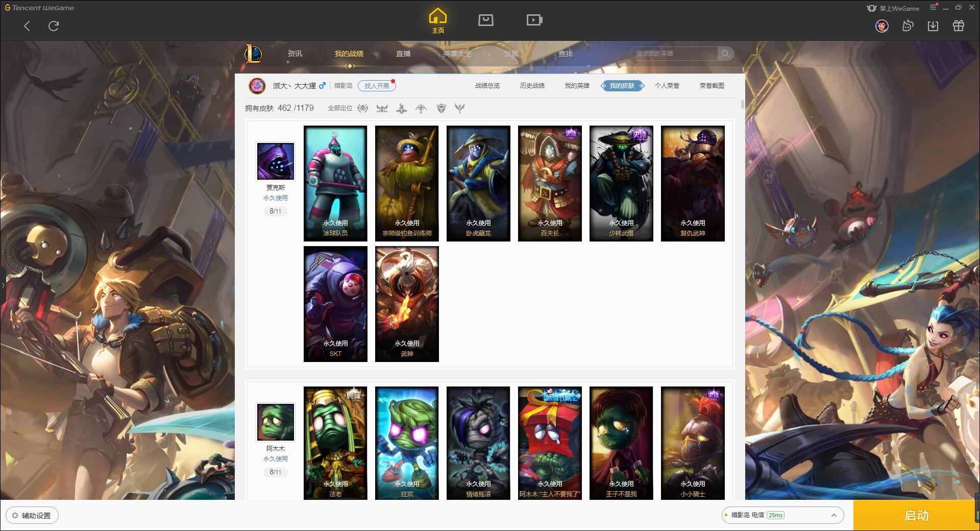Screen dimensions: 980x531
Task: Filter by fourth role icon (winged staff)
Action: point(421,108)
